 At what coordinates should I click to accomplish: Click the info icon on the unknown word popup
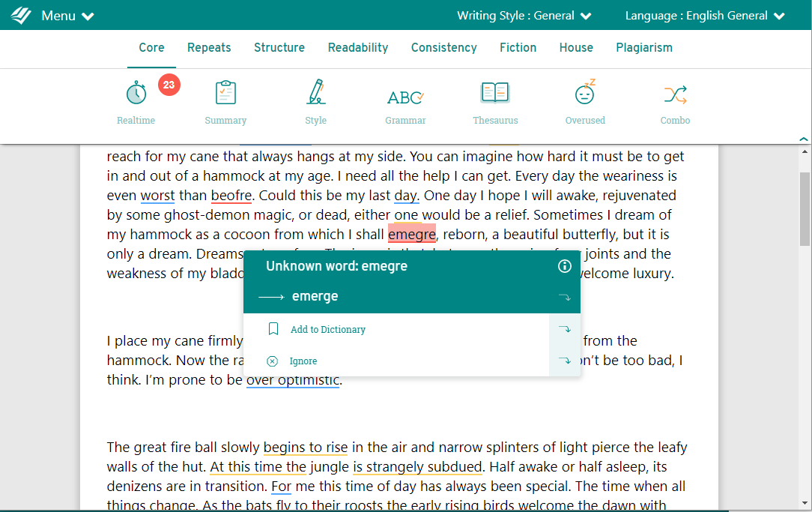point(564,266)
